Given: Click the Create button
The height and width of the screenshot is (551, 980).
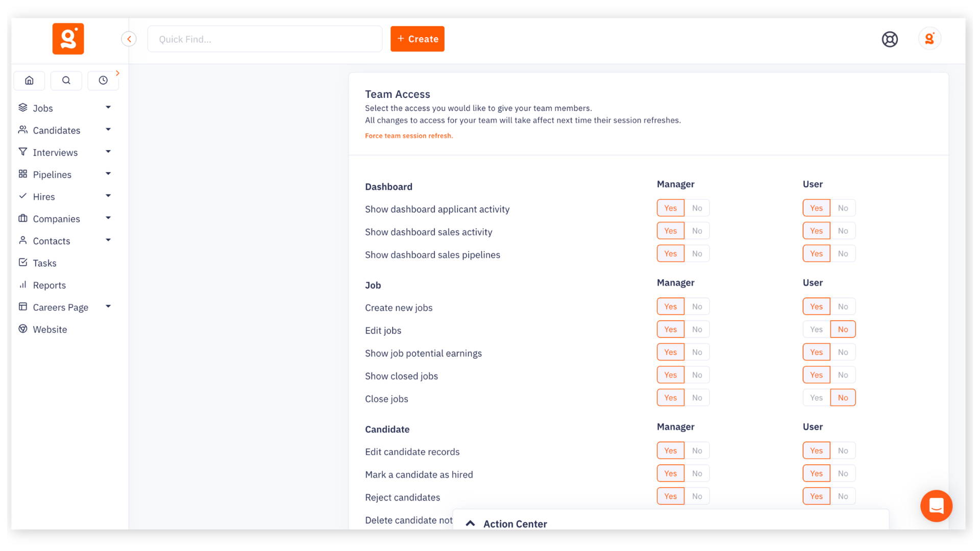Looking at the screenshot, I should (417, 39).
